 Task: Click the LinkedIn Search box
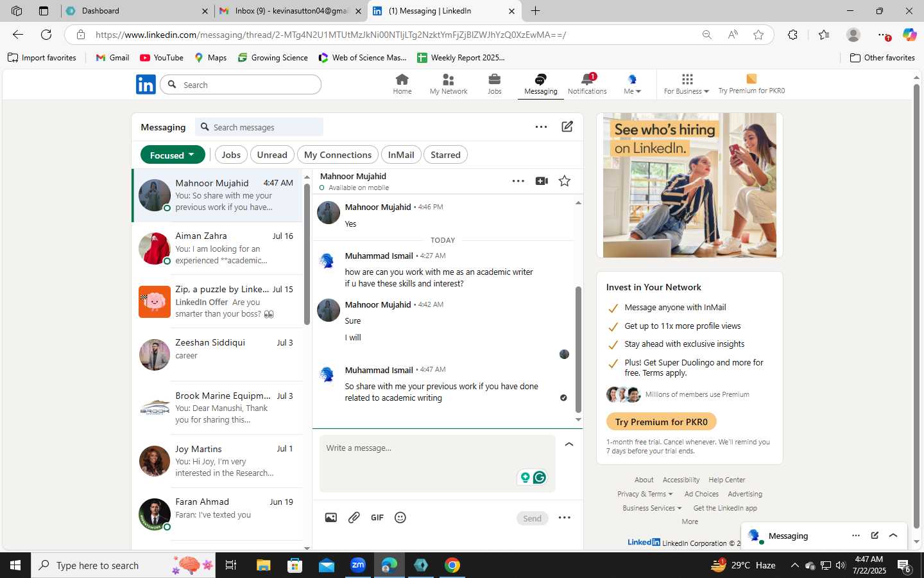point(241,85)
